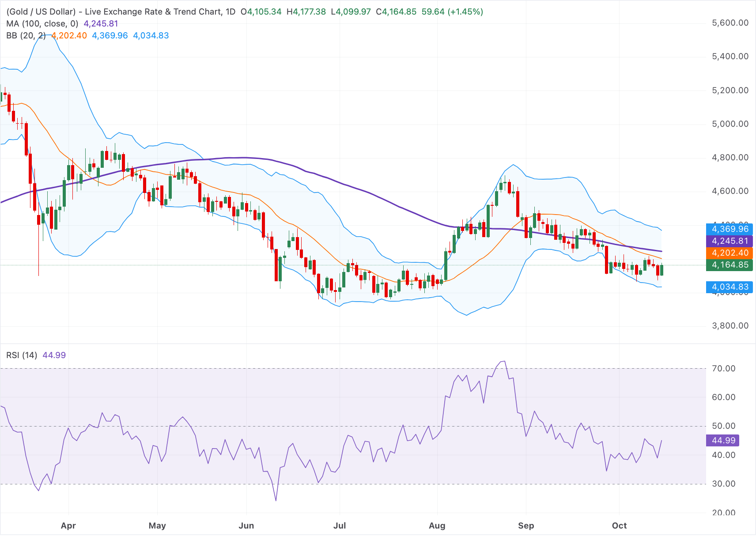Click the 44.99 value beside RSI (14) legend
The image size is (756, 540).
coord(54,355)
